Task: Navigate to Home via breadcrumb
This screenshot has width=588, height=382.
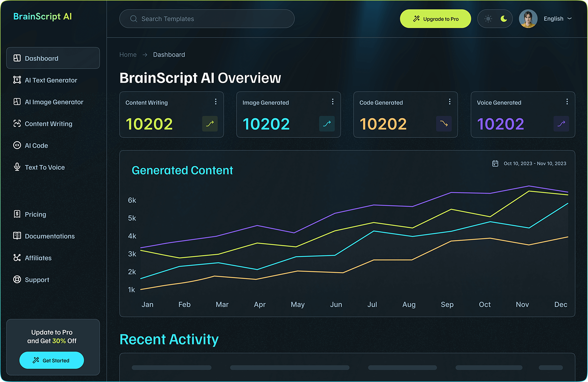Action: coord(128,55)
